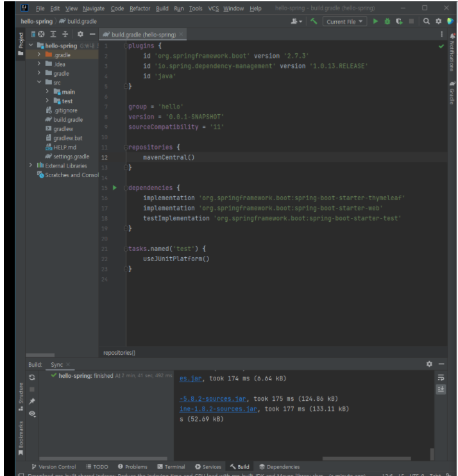The width and height of the screenshot is (458, 476).
Task: Open the File menu
Action: [40, 8]
